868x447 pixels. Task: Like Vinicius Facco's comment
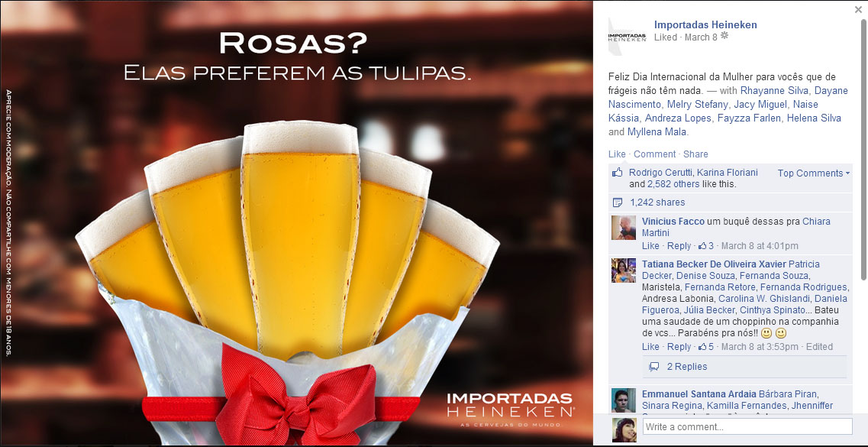click(x=650, y=246)
